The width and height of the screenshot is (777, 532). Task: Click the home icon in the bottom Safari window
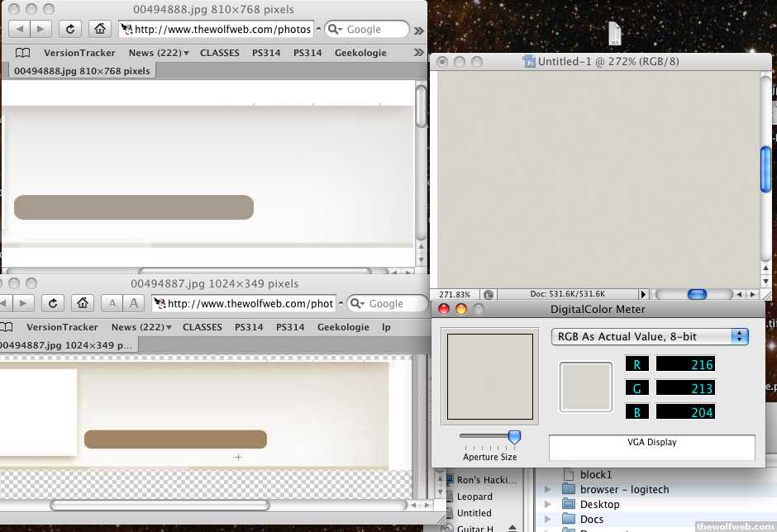pyautogui.click(x=83, y=303)
